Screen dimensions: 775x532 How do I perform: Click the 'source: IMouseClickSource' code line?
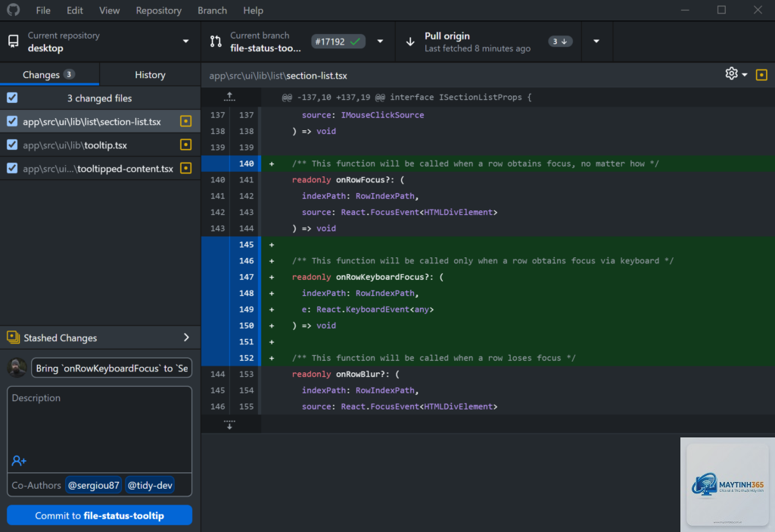pyautogui.click(x=363, y=115)
